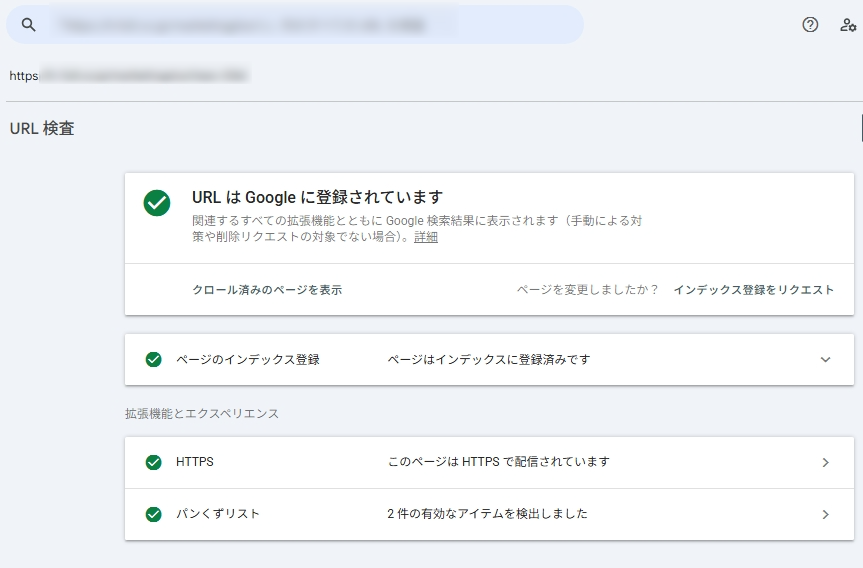This screenshot has height=568, width=863.
Task: Click the URL inspection search field
Action: 294,25
